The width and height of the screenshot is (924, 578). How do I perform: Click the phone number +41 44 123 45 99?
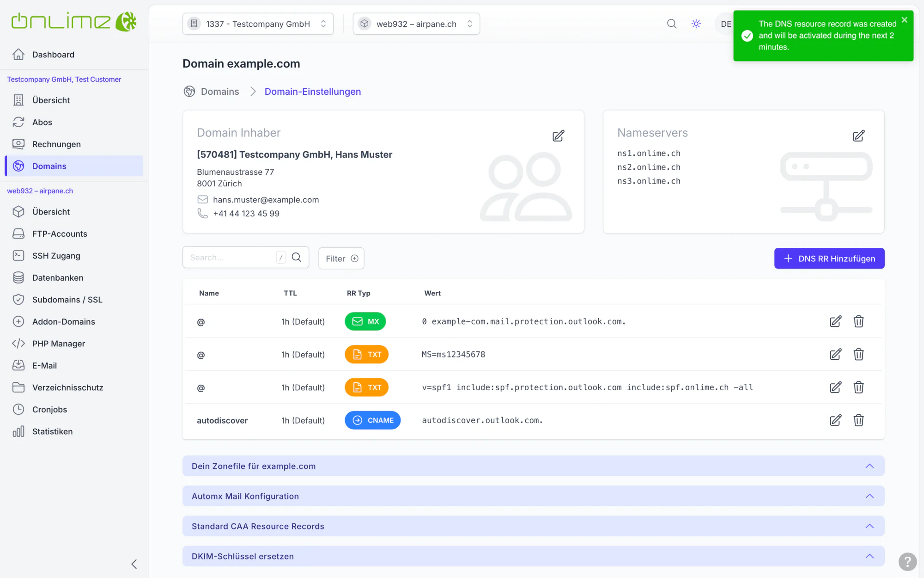click(246, 214)
